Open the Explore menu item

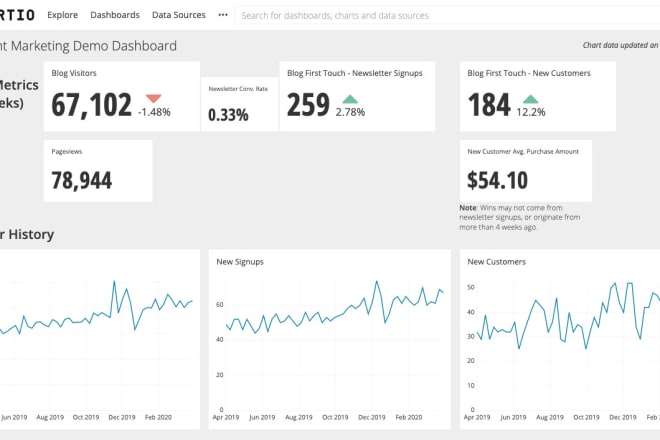point(62,15)
